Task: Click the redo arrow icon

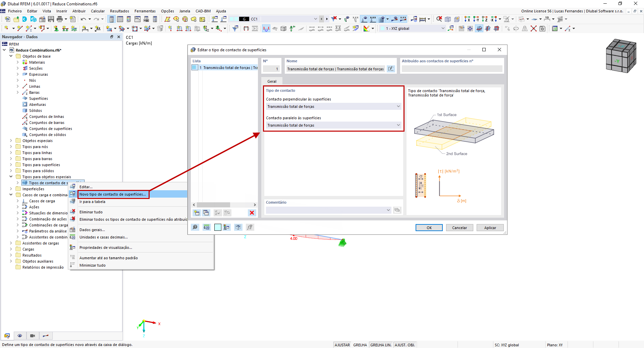Action: click(96, 19)
